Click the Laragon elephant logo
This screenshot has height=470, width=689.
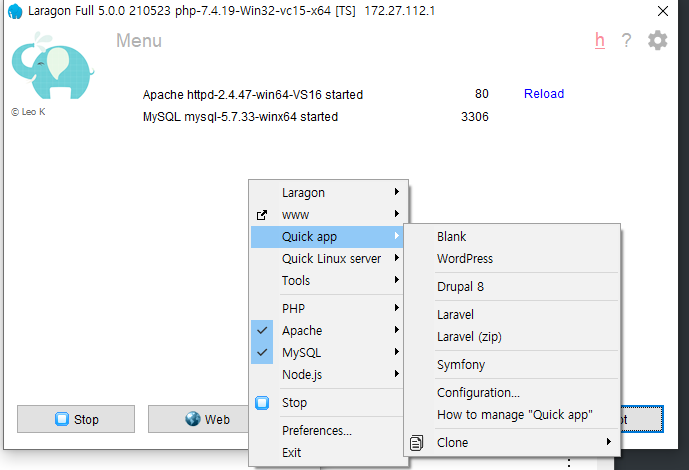click(x=52, y=66)
